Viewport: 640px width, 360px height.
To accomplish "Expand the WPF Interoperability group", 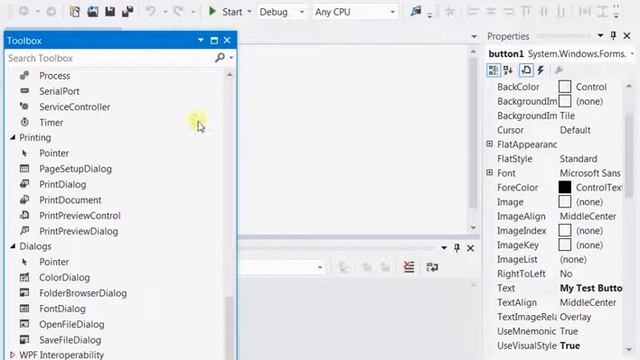I will (x=12, y=355).
